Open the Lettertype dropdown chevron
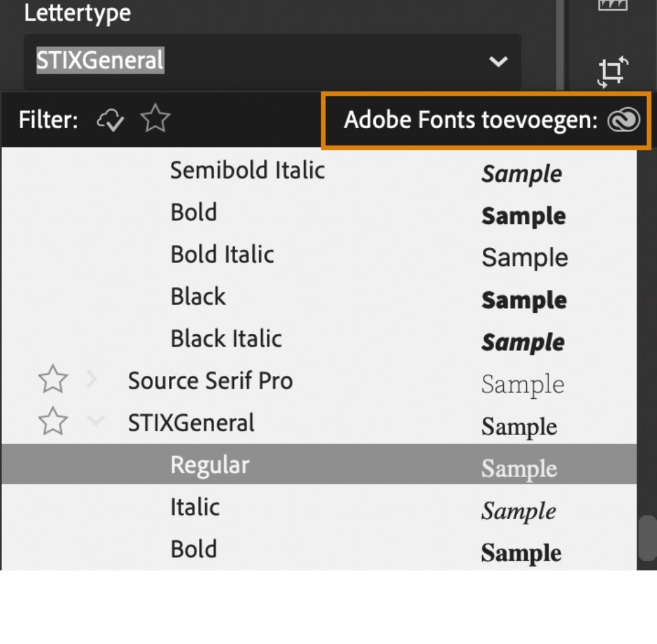Viewport: 657px width, 644px height. [x=499, y=62]
